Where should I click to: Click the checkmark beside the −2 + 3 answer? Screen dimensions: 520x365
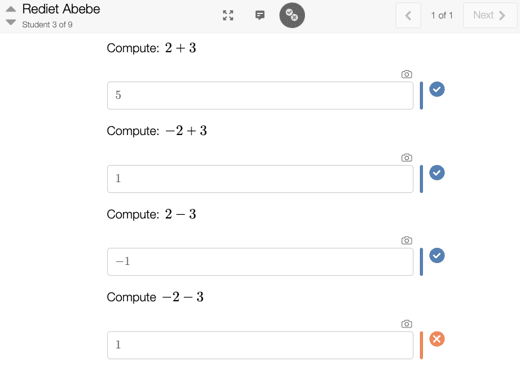[437, 173]
